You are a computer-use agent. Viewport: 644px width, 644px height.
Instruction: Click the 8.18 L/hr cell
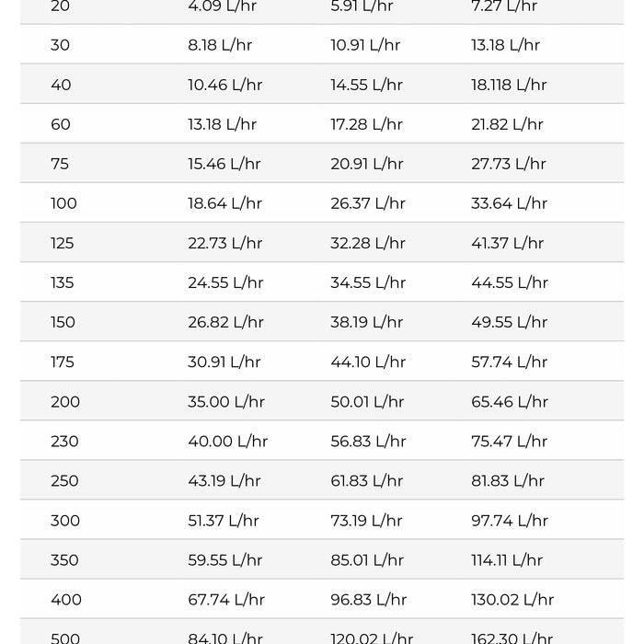coord(220,45)
